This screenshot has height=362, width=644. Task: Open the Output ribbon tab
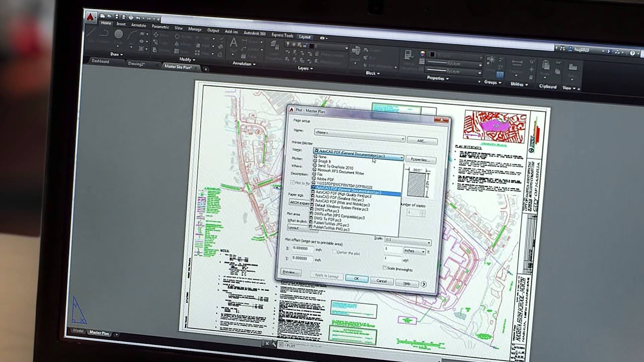tap(213, 30)
